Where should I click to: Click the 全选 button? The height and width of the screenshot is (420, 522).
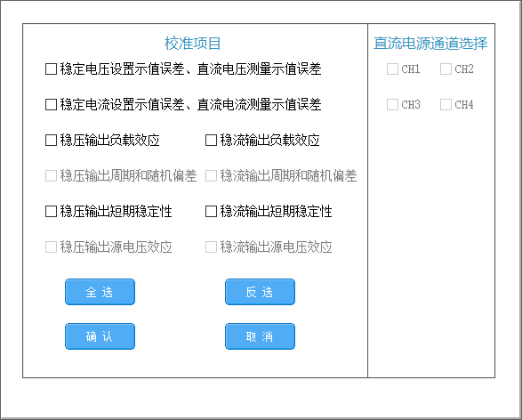click(x=100, y=292)
